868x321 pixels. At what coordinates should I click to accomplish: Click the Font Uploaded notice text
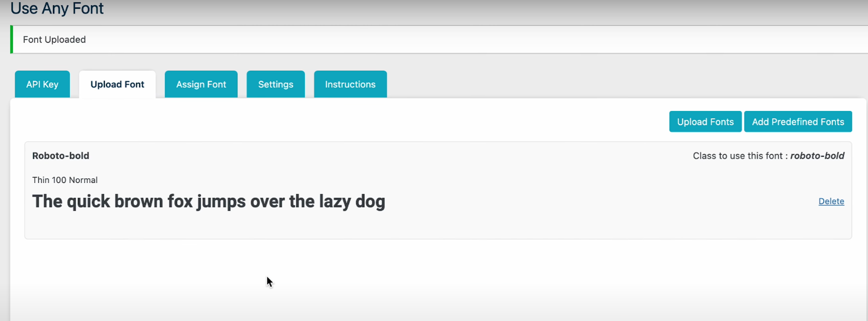[x=54, y=40]
